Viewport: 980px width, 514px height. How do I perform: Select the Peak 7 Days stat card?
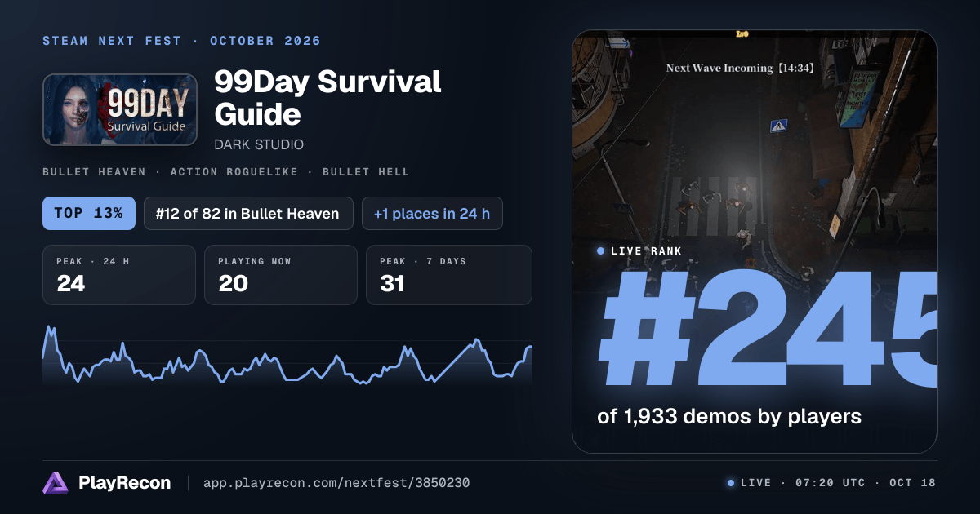pyautogui.click(x=449, y=275)
